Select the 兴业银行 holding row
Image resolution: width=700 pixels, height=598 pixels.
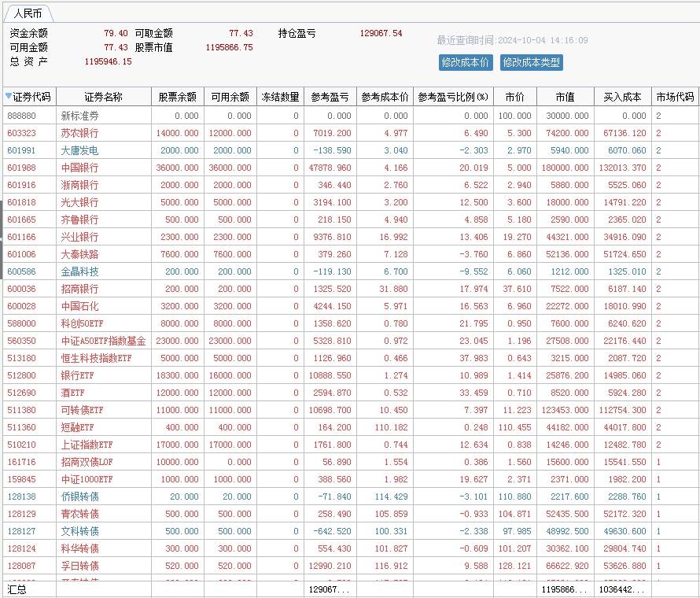(x=350, y=237)
